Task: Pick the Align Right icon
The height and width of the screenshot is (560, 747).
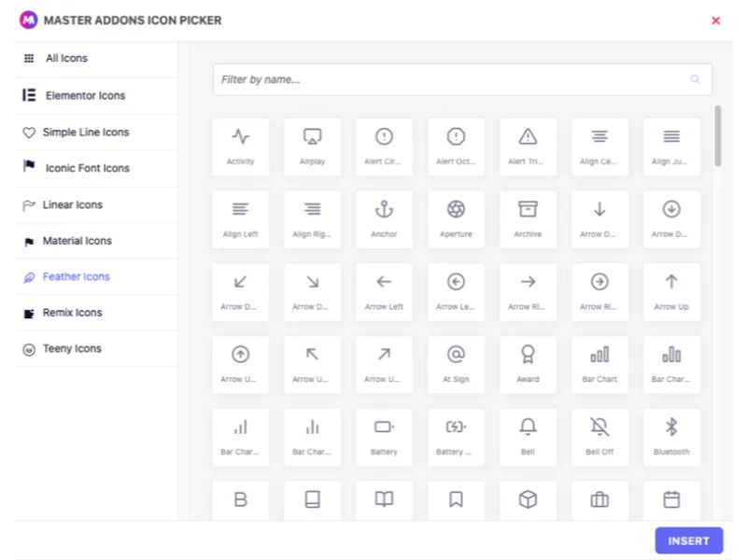Action: coord(313,219)
